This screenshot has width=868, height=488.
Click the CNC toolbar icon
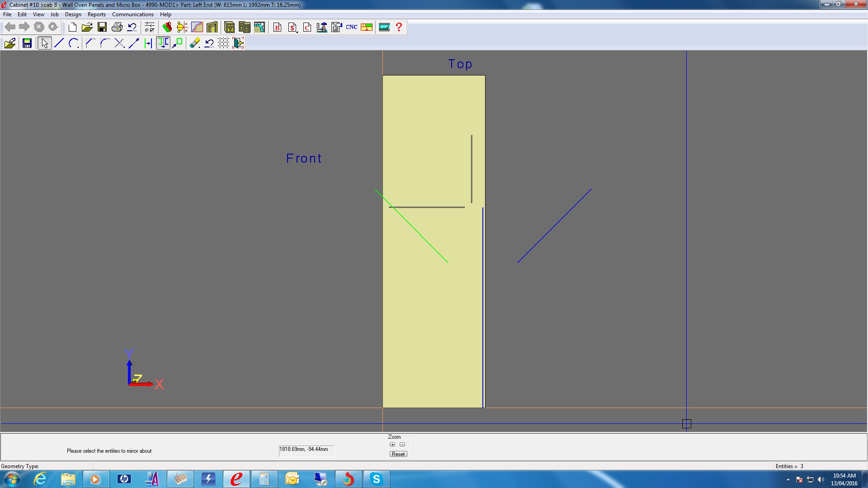click(351, 27)
